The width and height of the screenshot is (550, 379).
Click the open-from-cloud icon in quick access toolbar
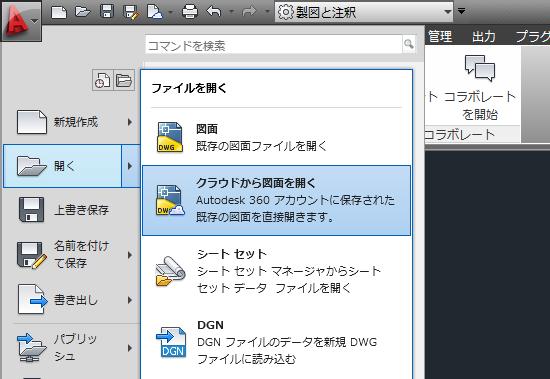click(x=155, y=12)
